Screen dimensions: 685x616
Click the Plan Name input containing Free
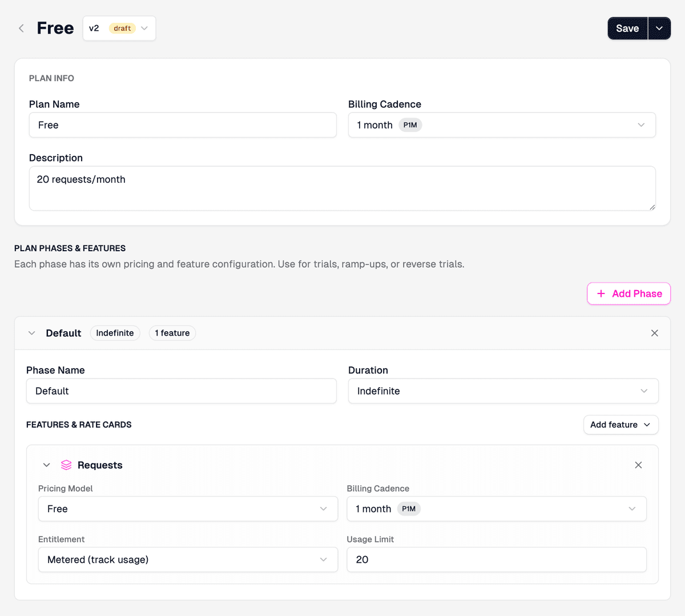click(x=183, y=124)
